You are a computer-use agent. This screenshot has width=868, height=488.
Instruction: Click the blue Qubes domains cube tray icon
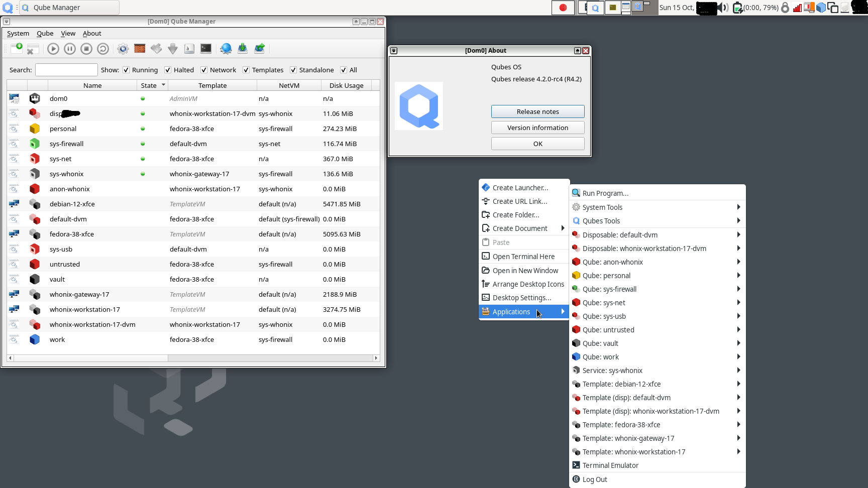tap(821, 8)
